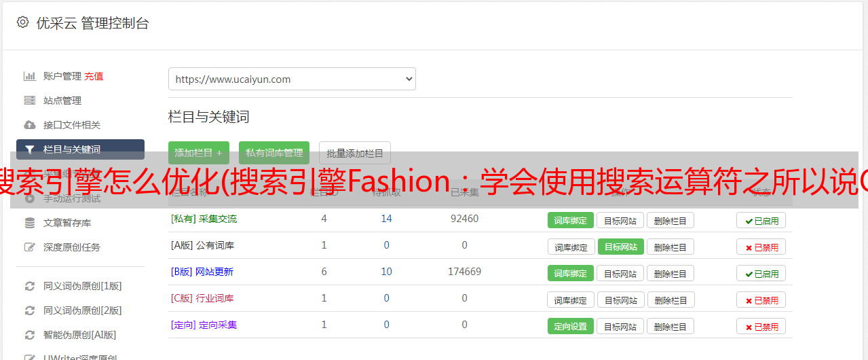Image resolution: width=868 pixels, height=360 pixels.
Task: Click the 栏目与关键词 page heading
Action: point(209,117)
